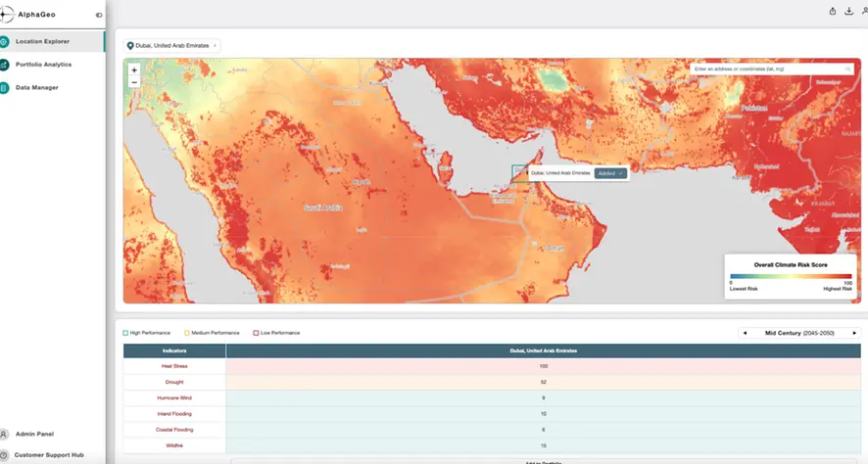Click the Inland Flooding score of 10

point(543,414)
